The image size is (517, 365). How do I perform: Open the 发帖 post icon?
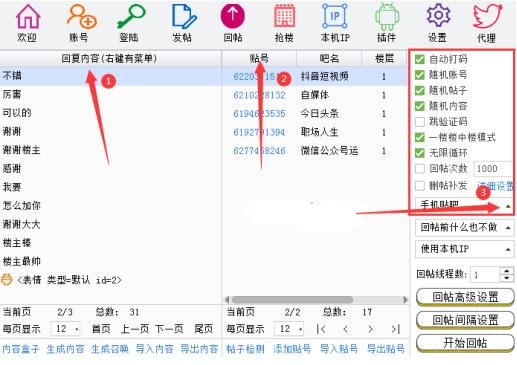pyautogui.click(x=183, y=17)
